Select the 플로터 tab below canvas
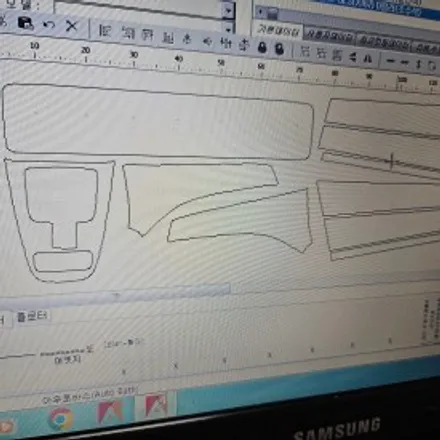 click(x=32, y=316)
